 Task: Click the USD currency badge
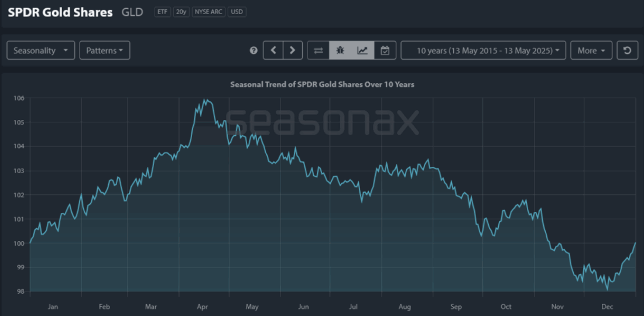tap(237, 12)
